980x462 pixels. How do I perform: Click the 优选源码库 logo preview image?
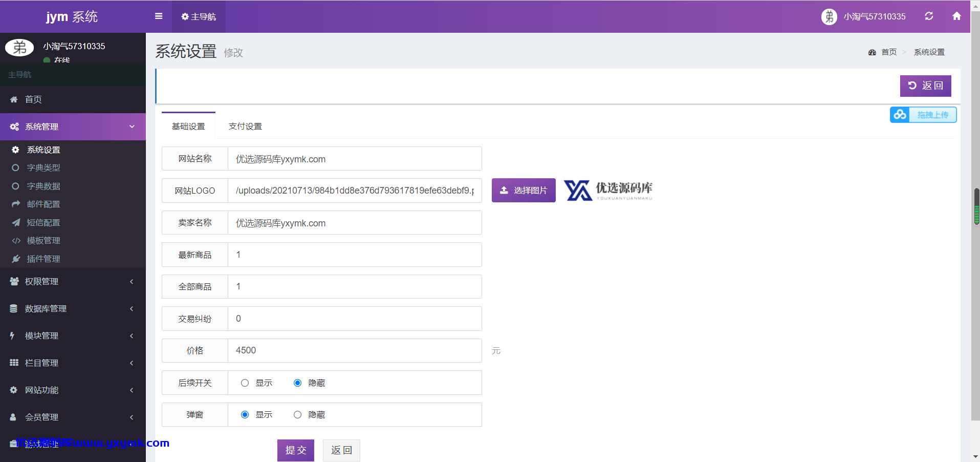pyautogui.click(x=608, y=191)
